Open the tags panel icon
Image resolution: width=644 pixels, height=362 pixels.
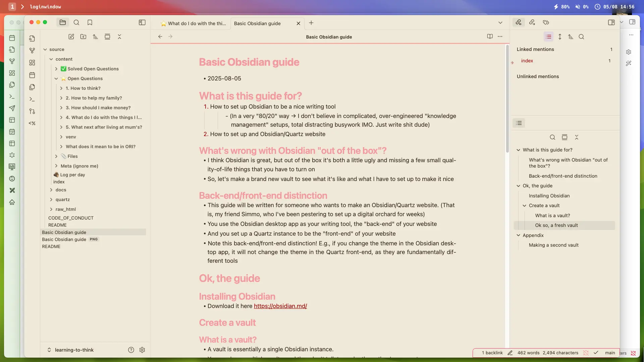click(x=546, y=22)
